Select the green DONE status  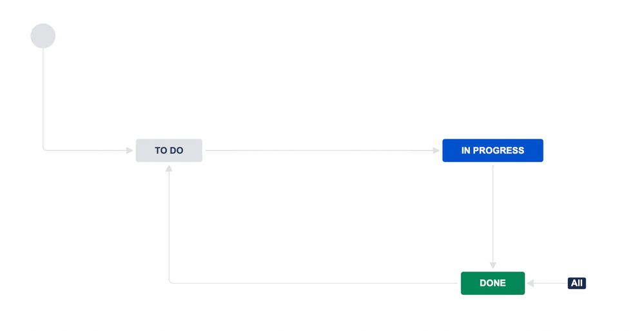coord(493,283)
